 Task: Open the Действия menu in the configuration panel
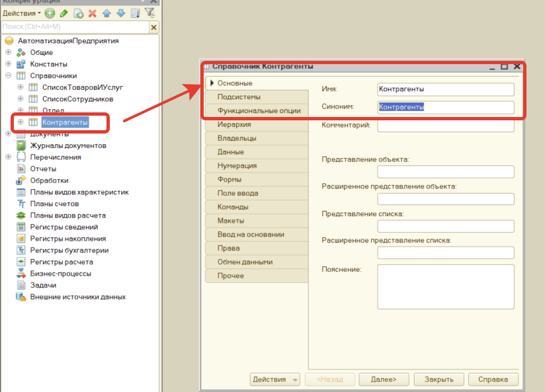[x=22, y=13]
